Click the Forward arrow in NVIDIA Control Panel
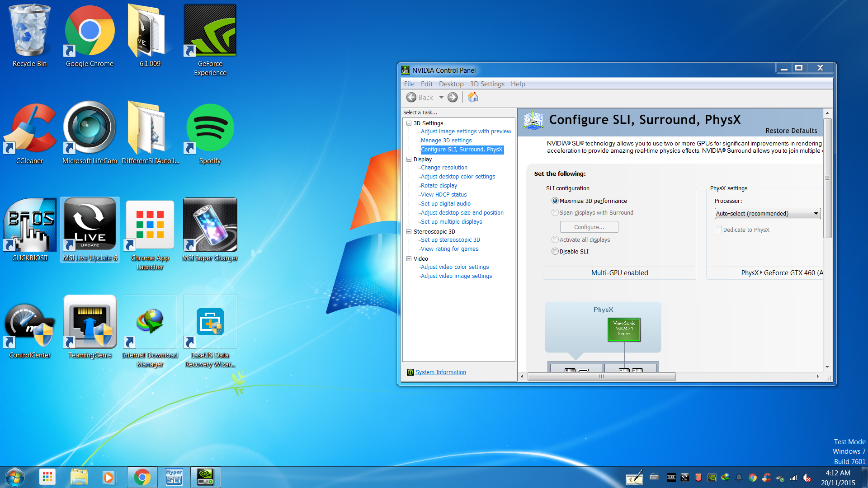 [x=453, y=97]
